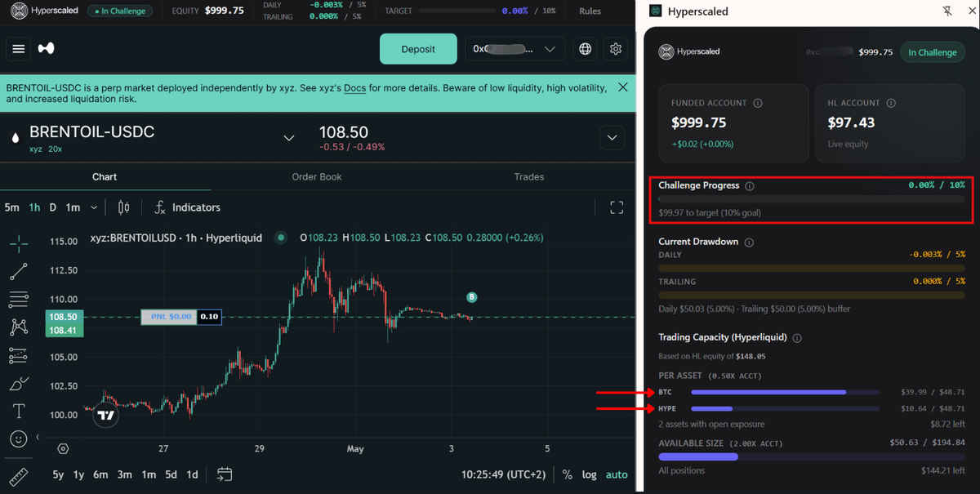Set chart range to 3m
The height and width of the screenshot is (494, 980).
coord(124,474)
